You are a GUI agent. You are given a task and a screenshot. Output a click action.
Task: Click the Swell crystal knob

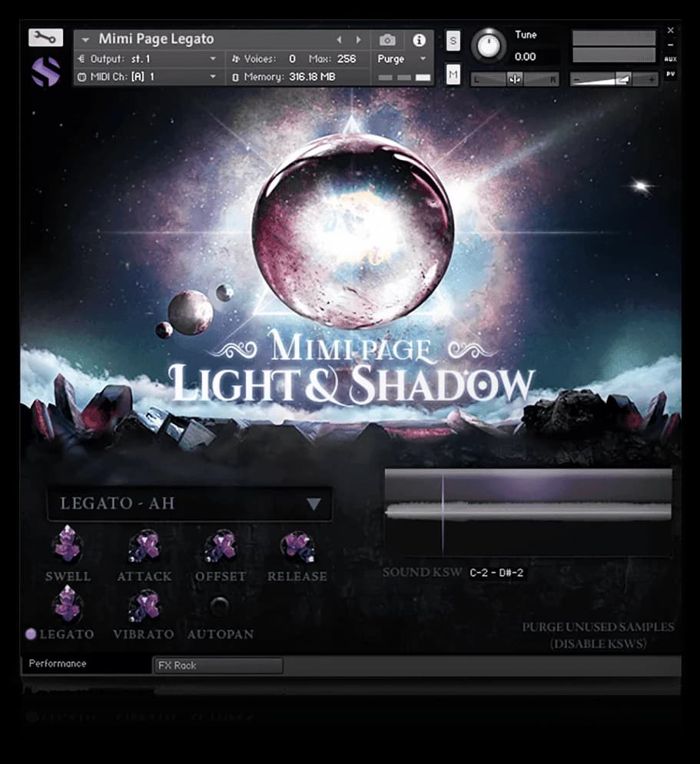coord(67,545)
